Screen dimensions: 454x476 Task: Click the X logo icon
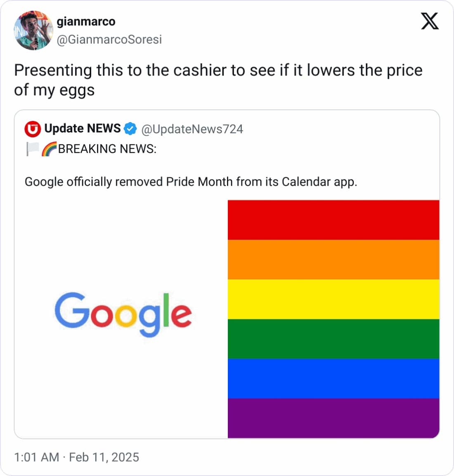coord(430,21)
